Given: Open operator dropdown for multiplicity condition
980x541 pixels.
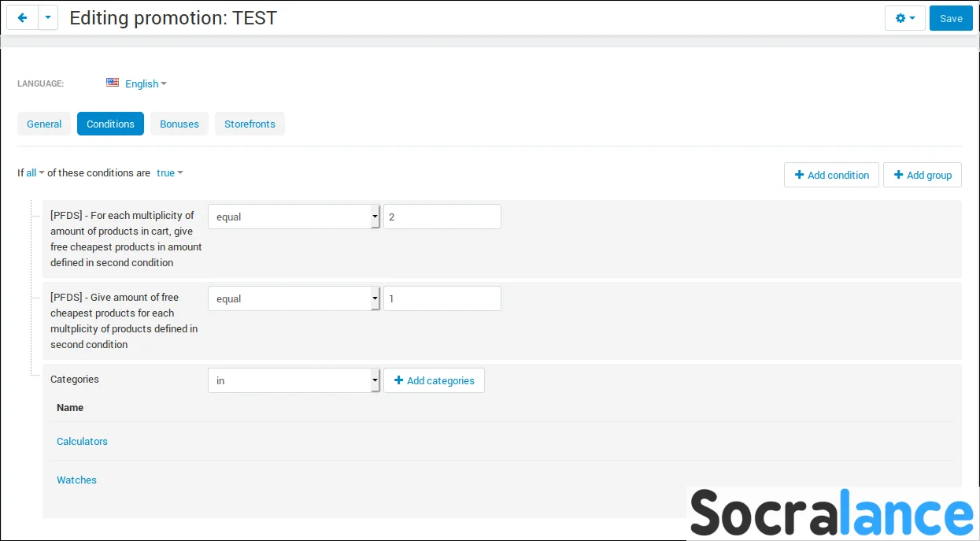Looking at the screenshot, I should 294,217.
